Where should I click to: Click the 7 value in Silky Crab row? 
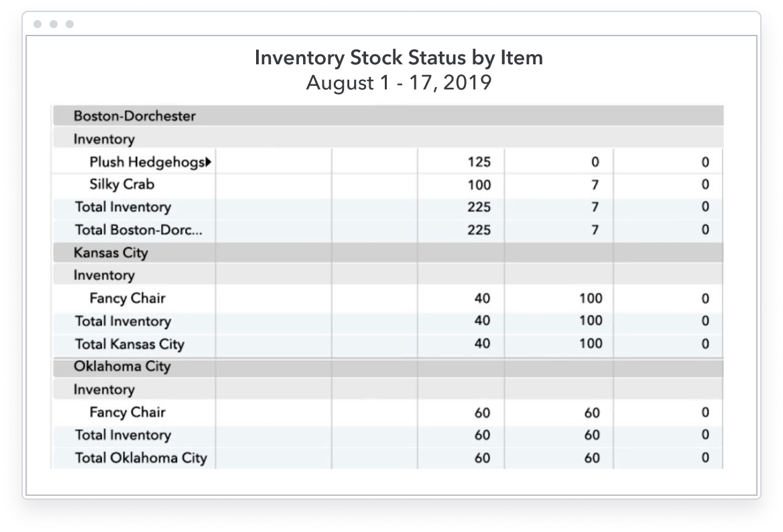tap(595, 185)
